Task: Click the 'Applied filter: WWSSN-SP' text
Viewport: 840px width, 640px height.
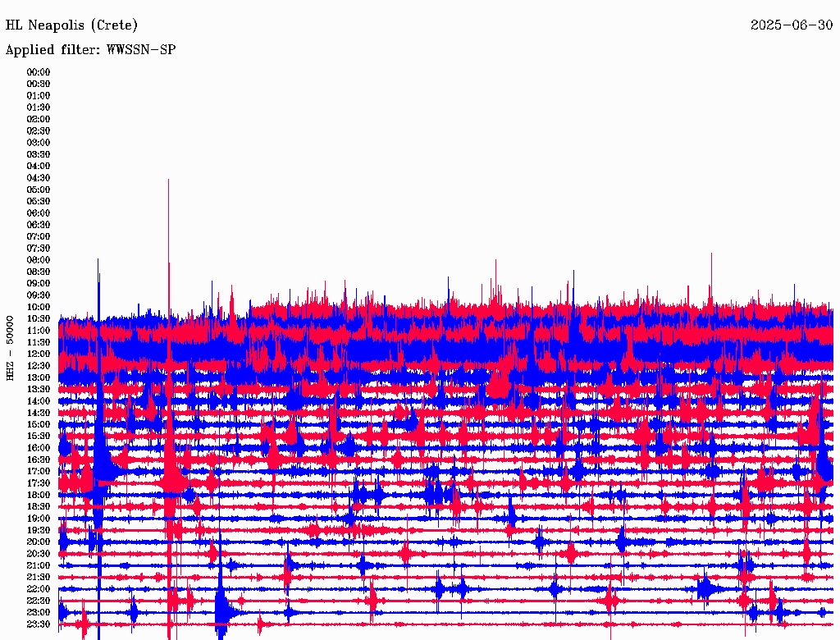Action: point(90,50)
